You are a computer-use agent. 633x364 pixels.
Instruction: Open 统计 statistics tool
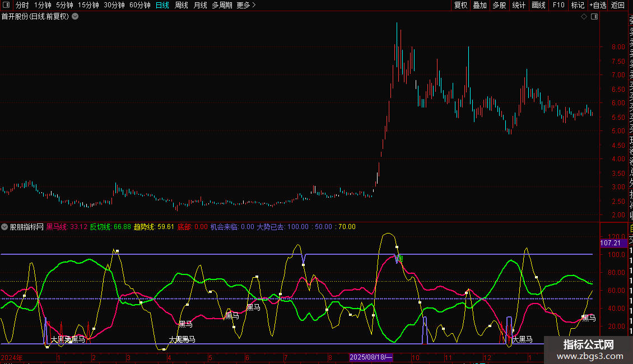[519, 6]
